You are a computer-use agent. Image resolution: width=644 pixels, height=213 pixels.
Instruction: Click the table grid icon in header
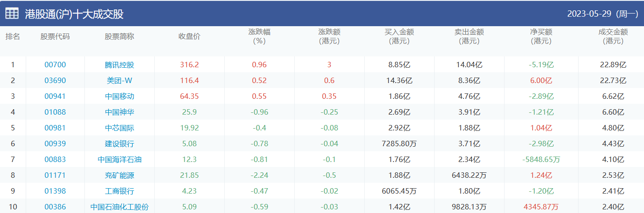coord(12,14)
